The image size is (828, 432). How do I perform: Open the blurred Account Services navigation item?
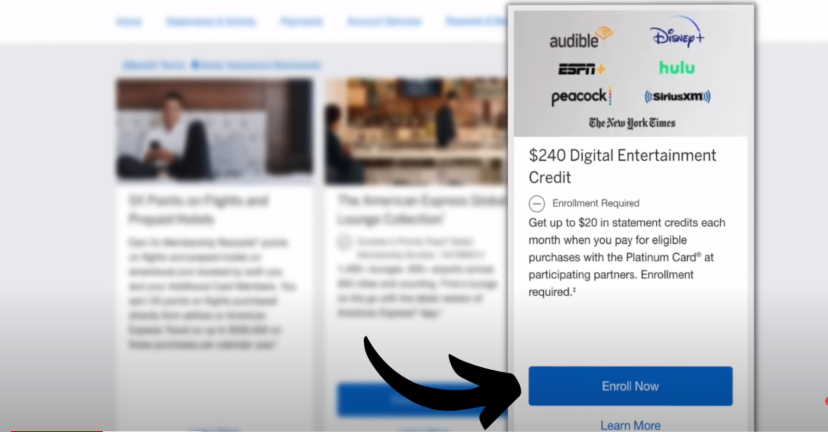coord(384,22)
